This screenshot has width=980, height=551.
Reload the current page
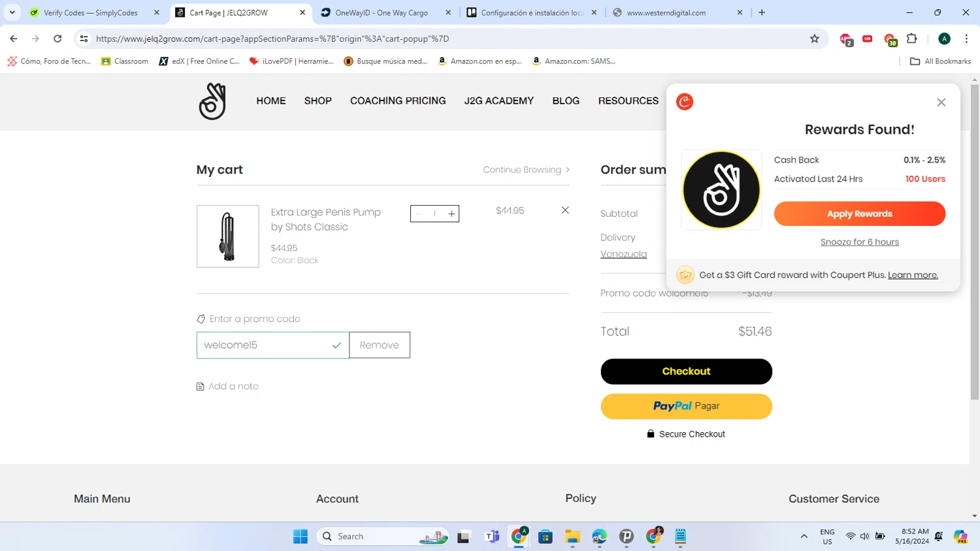(x=57, y=39)
